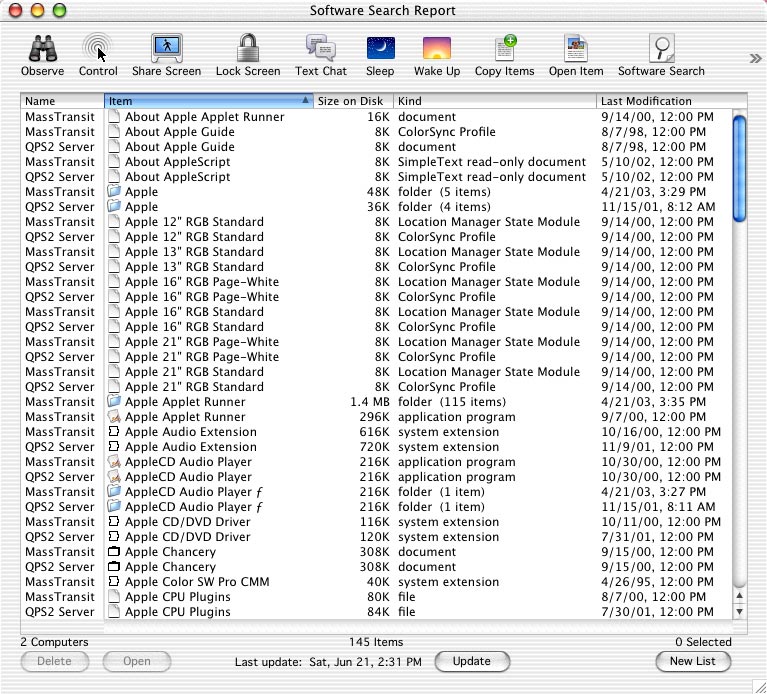
Task: Put computers to Sleep
Action: click(380, 47)
